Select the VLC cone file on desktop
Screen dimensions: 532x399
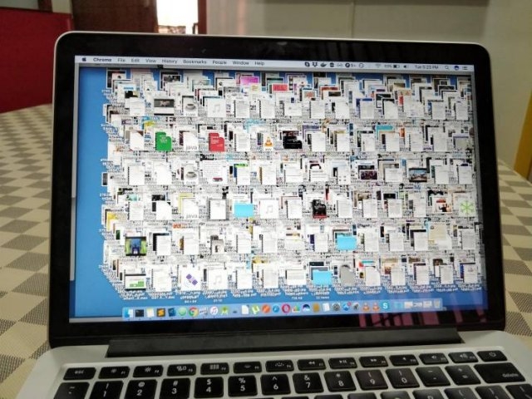268,142
